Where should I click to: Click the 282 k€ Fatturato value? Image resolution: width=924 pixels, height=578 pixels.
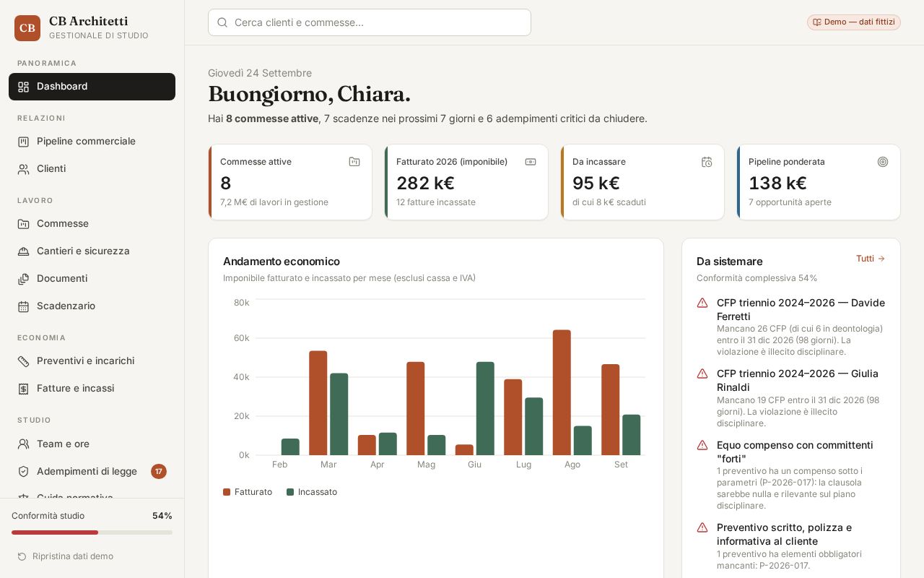(x=425, y=184)
